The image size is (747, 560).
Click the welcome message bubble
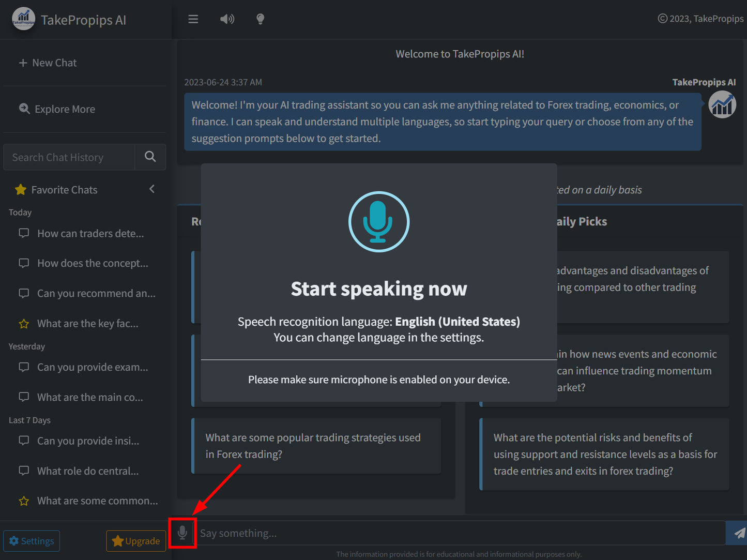point(443,122)
